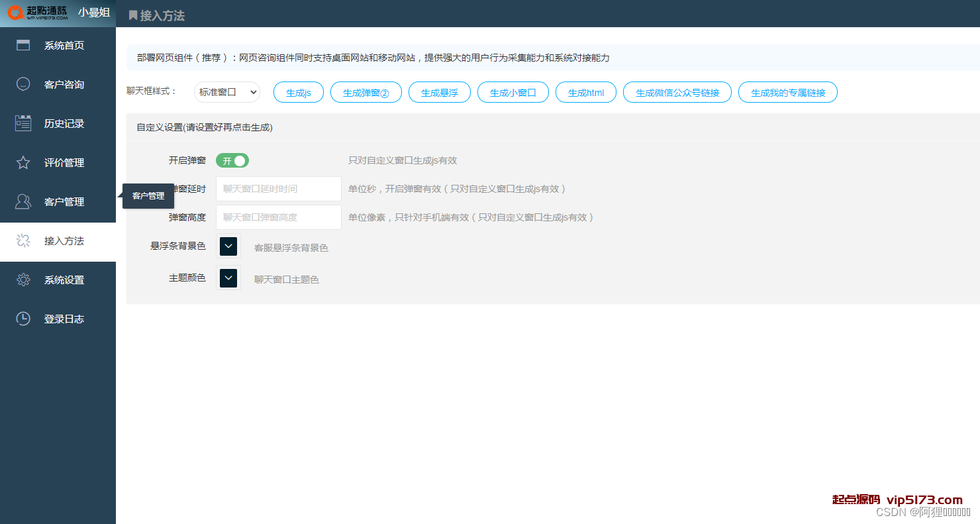Click the 接入方法 link icon
The width and height of the screenshot is (980, 524).
click(x=23, y=241)
